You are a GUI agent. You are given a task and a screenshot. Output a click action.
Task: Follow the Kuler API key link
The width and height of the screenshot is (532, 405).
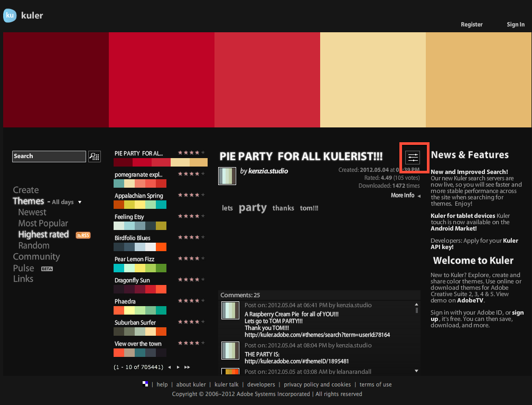click(x=474, y=244)
